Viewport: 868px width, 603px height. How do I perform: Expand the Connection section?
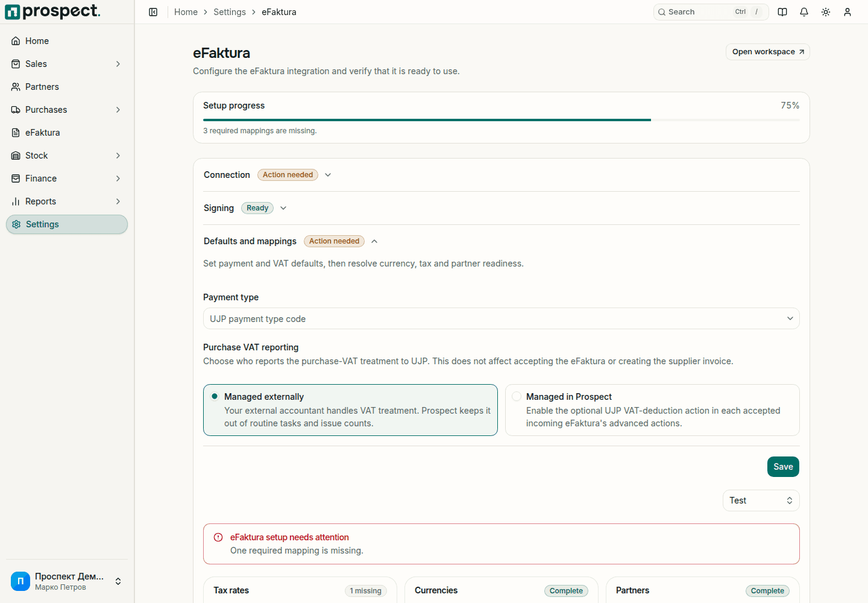(328, 175)
